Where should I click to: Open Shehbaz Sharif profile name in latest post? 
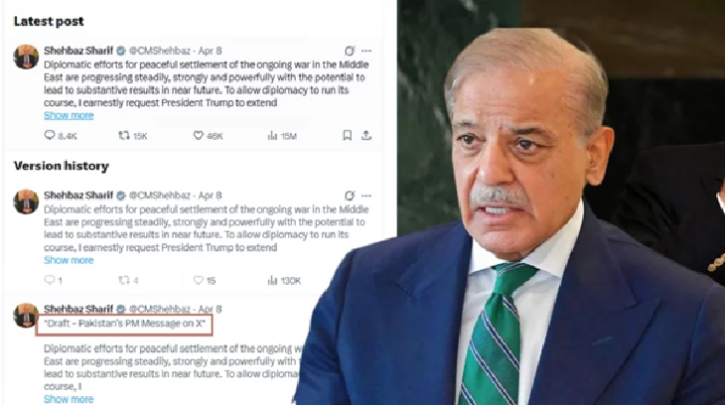79,50
